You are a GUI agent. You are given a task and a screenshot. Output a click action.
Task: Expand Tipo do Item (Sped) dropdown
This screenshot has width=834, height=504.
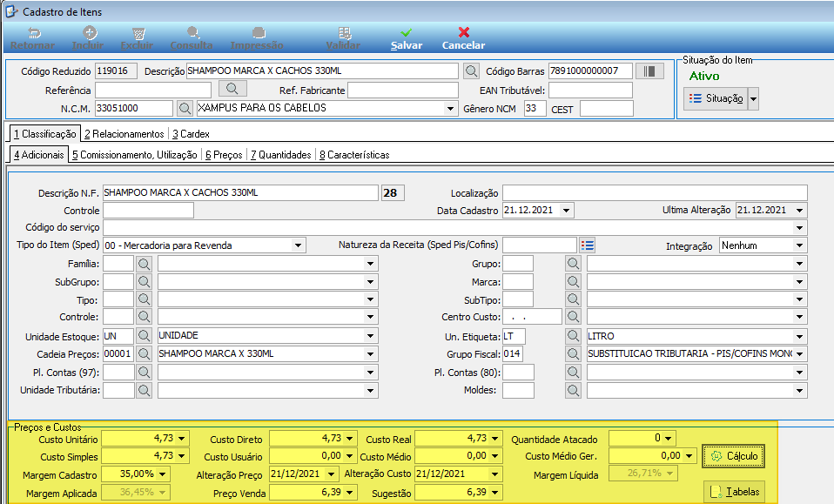coord(298,245)
